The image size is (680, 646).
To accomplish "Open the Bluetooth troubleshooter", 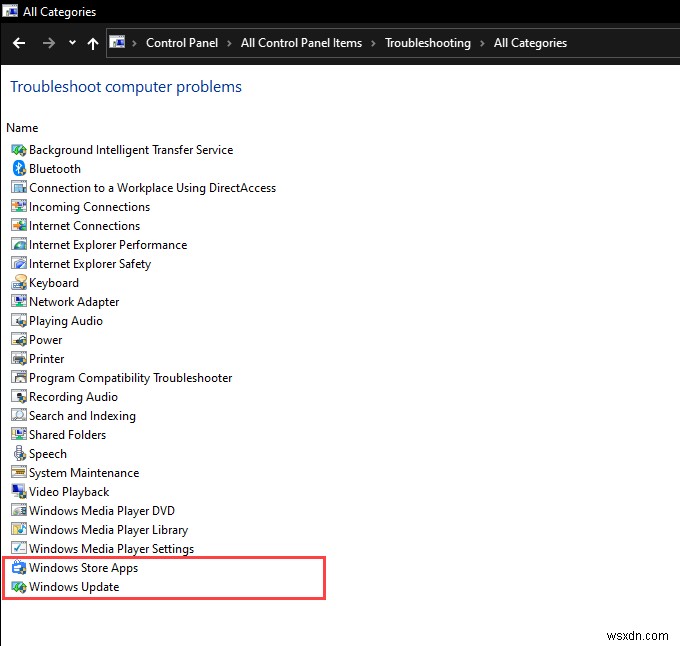I will coord(55,169).
